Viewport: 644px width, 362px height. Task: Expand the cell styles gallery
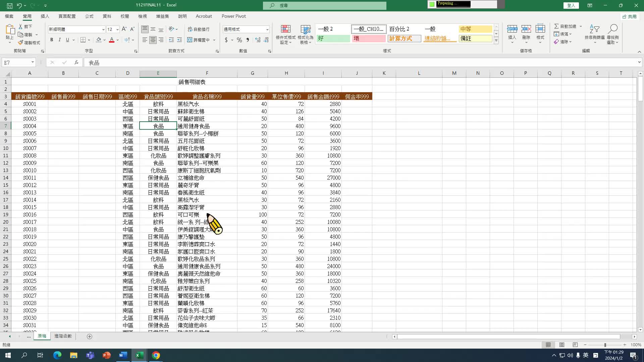[496, 41]
